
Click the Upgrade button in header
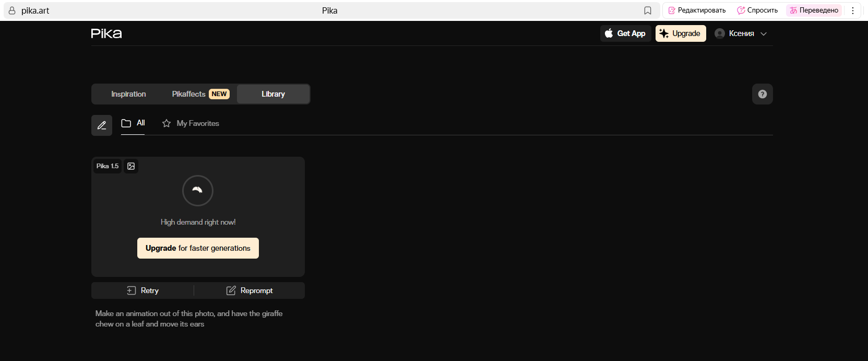click(x=681, y=33)
